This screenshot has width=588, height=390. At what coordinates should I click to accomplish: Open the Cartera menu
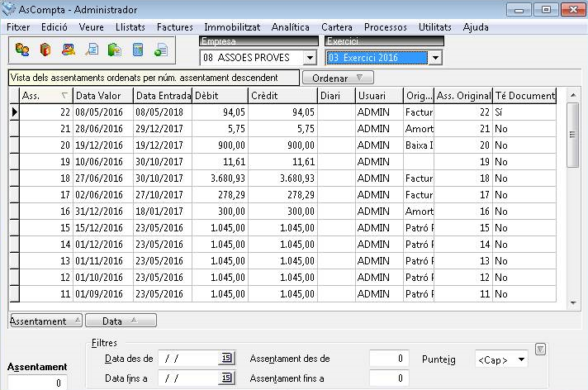pyautogui.click(x=336, y=27)
